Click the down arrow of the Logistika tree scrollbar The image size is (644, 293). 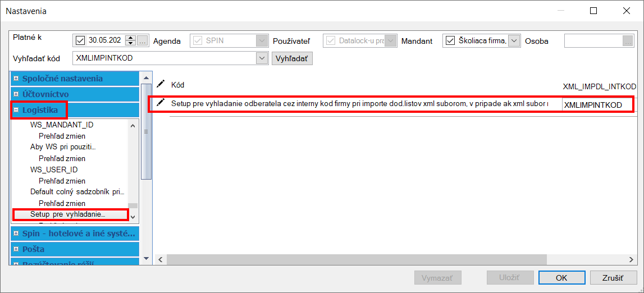click(x=133, y=216)
